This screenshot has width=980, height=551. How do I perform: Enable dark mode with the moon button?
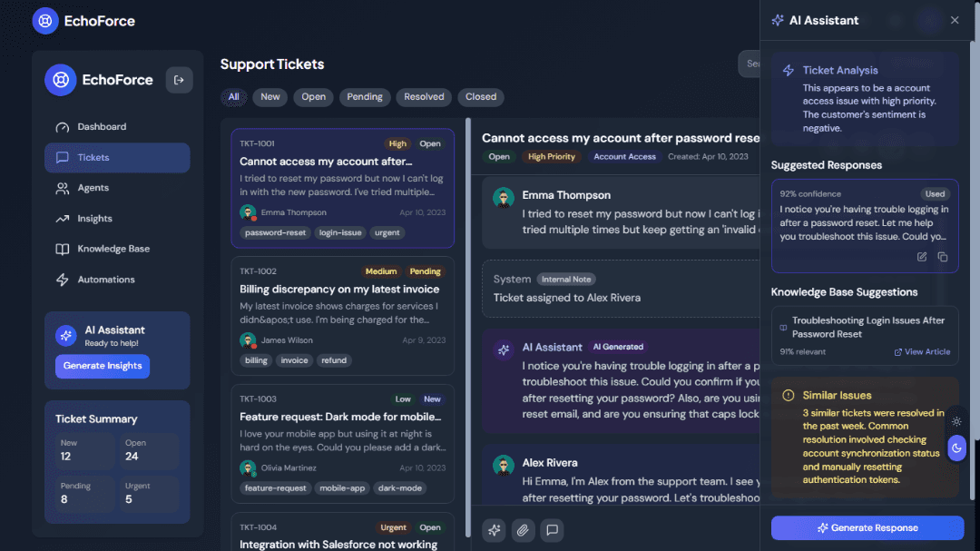(x=956, y=448)
